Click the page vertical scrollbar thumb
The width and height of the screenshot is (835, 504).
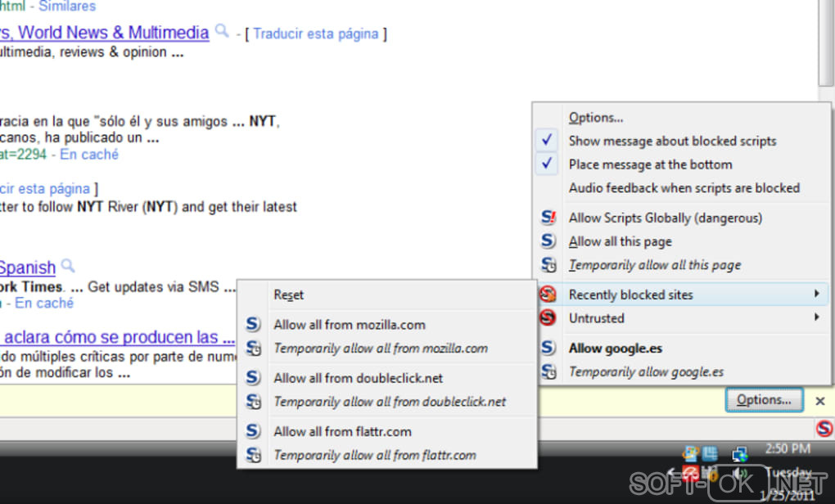tap(826, 43)
